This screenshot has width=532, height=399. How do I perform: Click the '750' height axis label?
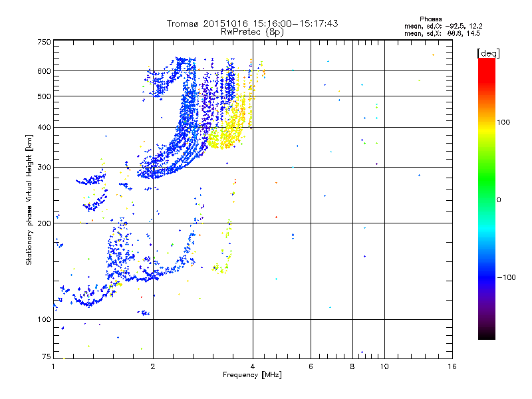tap(44, 42)
